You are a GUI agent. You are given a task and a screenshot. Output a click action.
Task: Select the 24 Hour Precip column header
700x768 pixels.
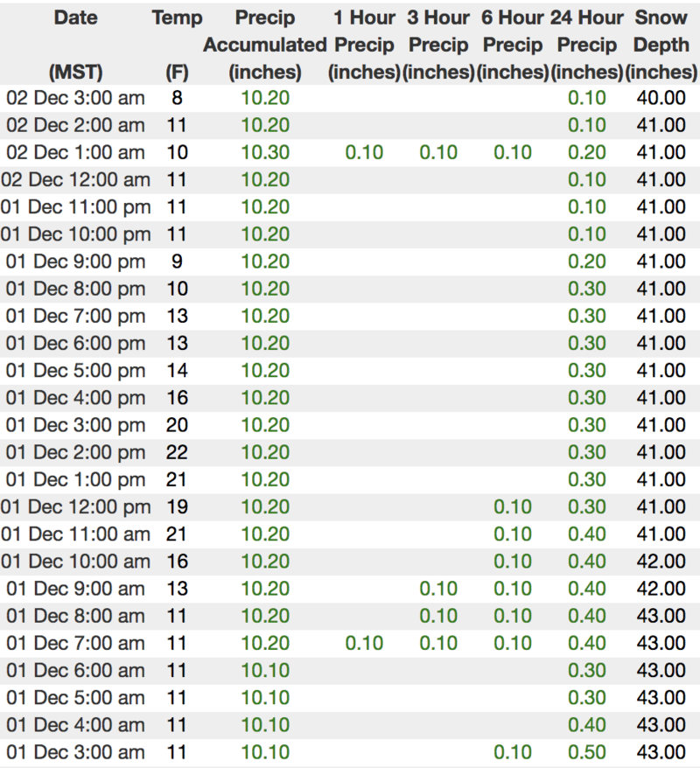[x=587, y=44]
